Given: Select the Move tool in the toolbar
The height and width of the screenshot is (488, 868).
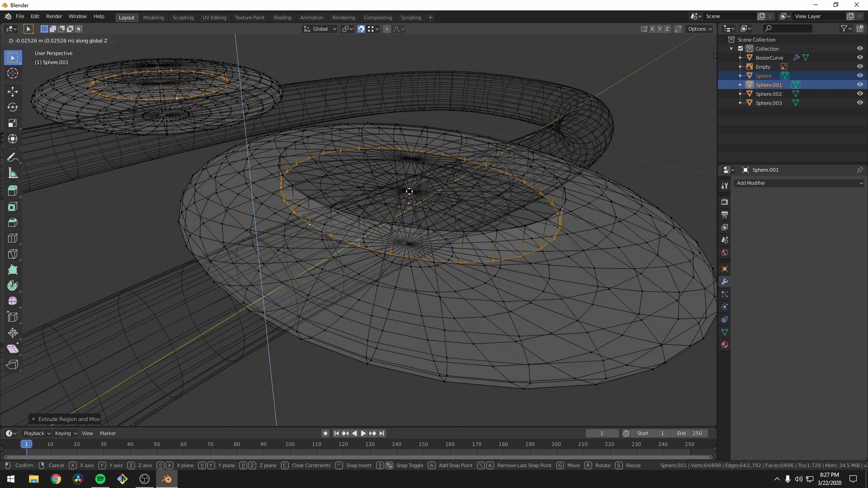Looking at the screenshot, I should click(x=12, y=91).
